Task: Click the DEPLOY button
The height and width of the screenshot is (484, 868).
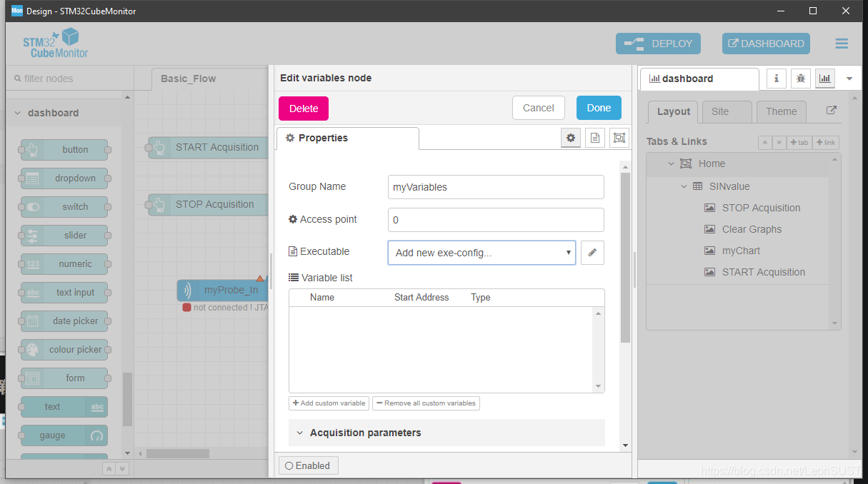Action: click(659, 44)
